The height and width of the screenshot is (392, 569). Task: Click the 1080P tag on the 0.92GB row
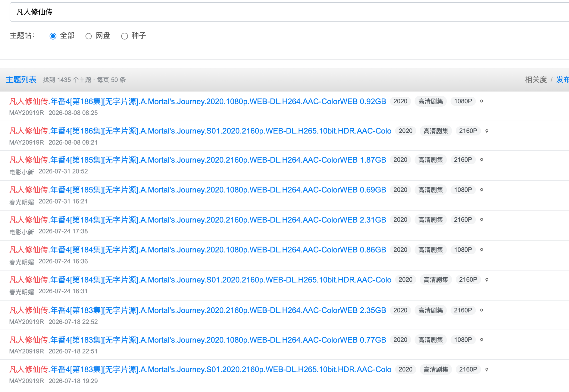[463, 101]
